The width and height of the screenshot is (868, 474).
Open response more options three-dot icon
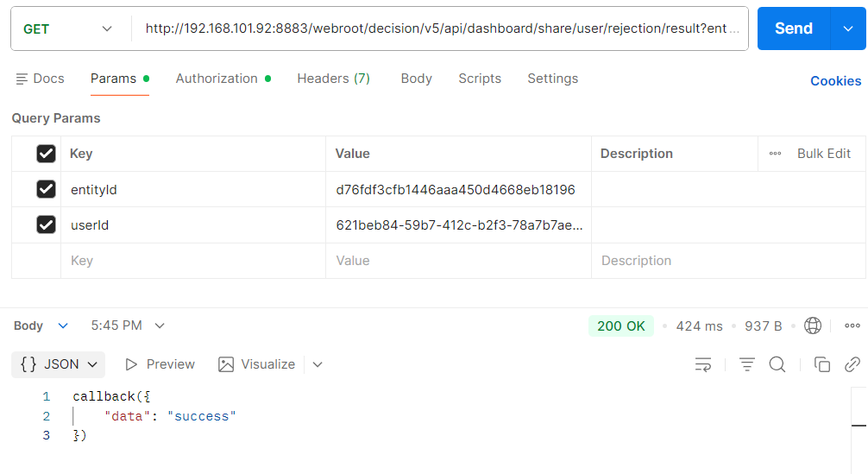[x=852, y=325]
